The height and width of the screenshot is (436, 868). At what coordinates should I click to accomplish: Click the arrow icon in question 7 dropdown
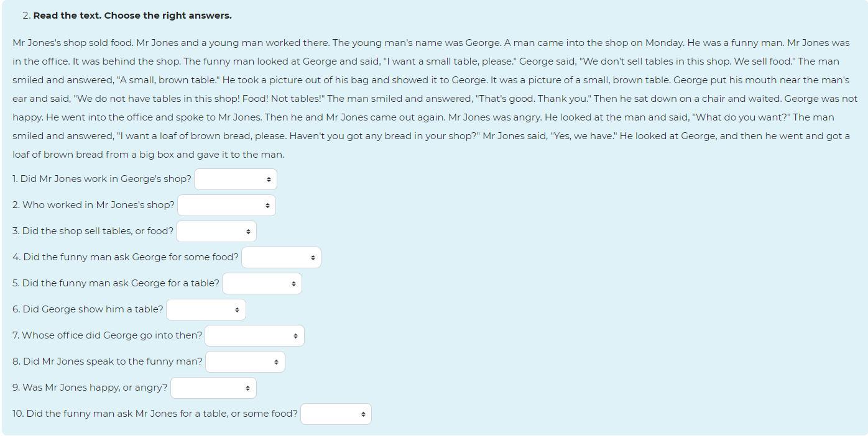(x=295, y=335)
